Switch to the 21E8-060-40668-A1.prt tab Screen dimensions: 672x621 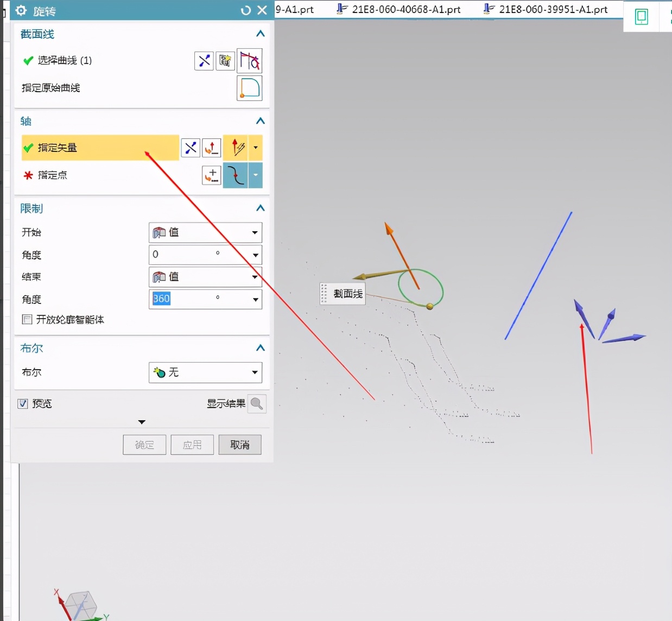click(398, 9)
